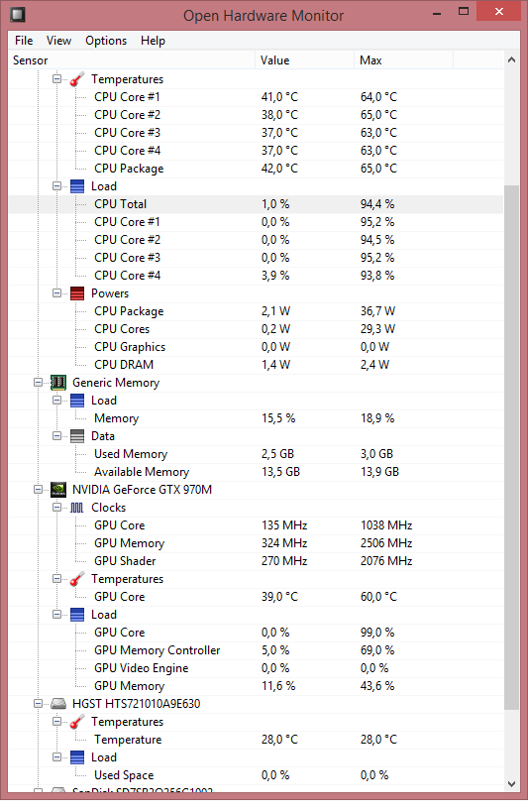Image resolution: width=528 pixels, height=812 pixels.
Task: Open the View menu
Action: coord(58,41)
